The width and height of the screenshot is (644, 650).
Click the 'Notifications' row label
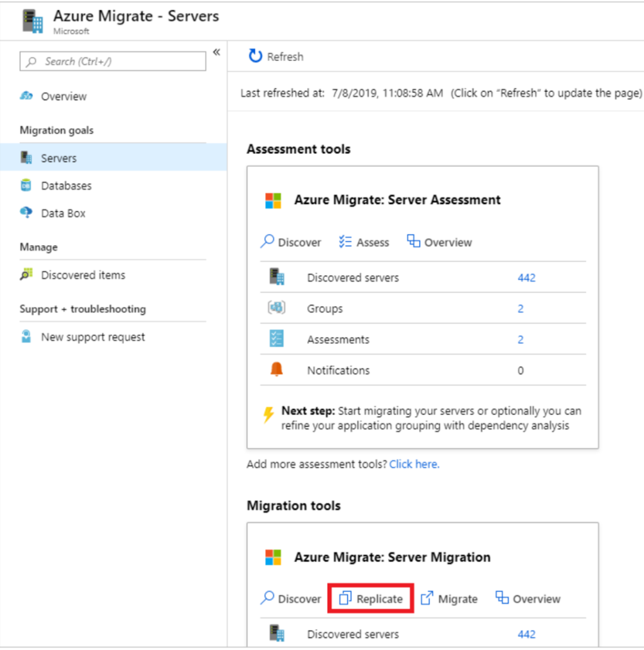coord(338,370)
